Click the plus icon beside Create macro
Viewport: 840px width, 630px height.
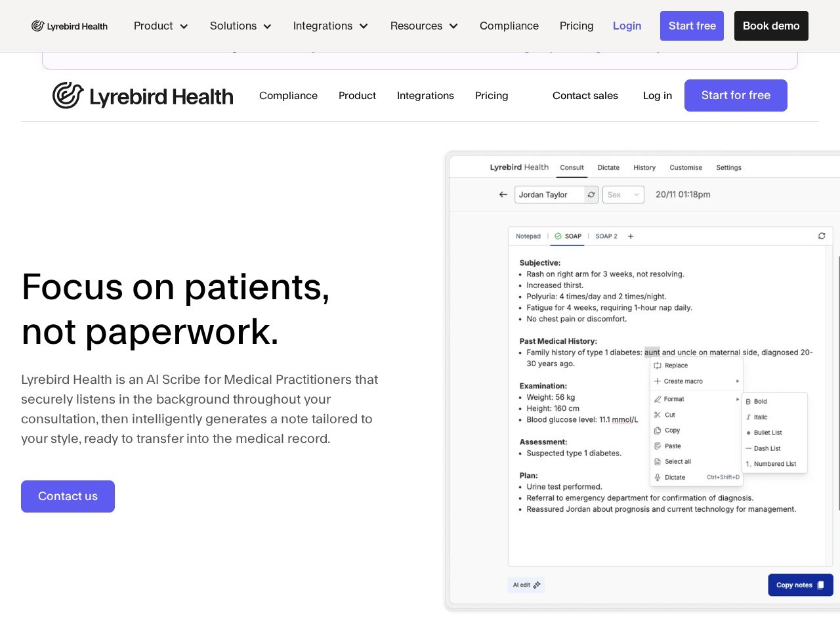tap(658, 381)
